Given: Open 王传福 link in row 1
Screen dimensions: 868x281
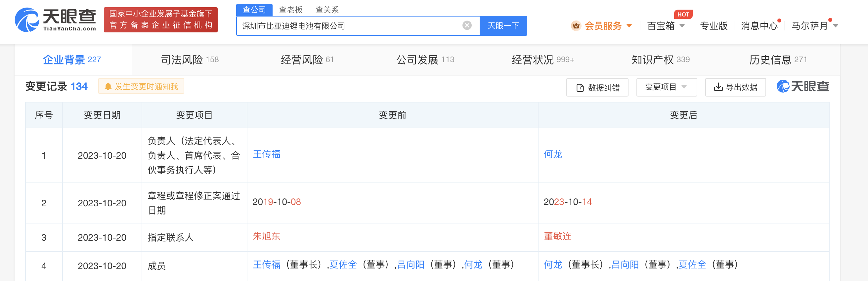Looking at the screenshot, I should pos(267,154).
